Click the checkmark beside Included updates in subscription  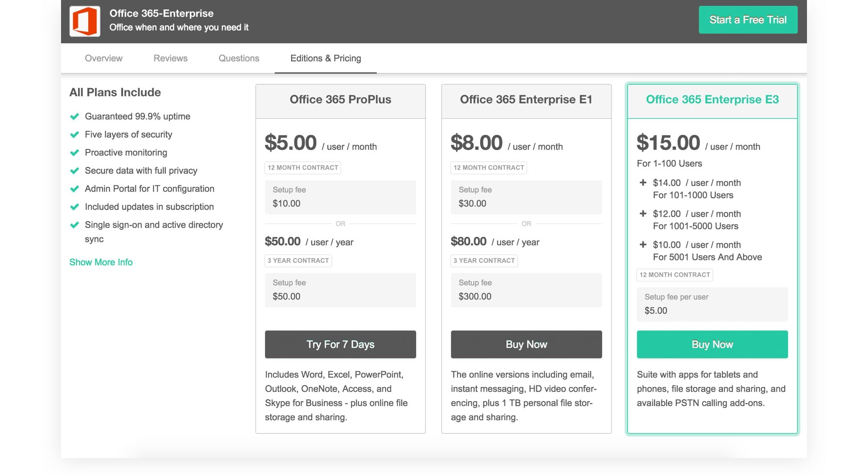click(75, 207)
